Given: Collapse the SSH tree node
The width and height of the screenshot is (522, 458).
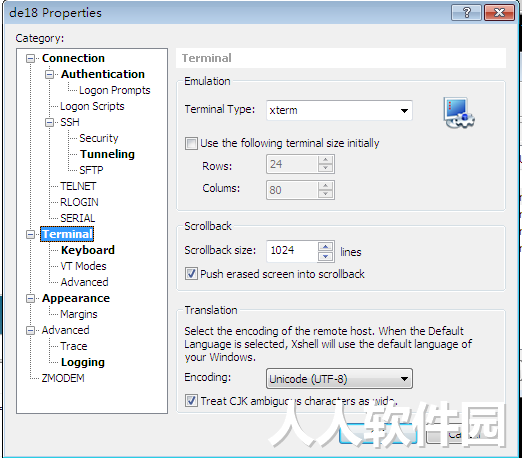Looking at the screenshot, I should pos(49,122).
